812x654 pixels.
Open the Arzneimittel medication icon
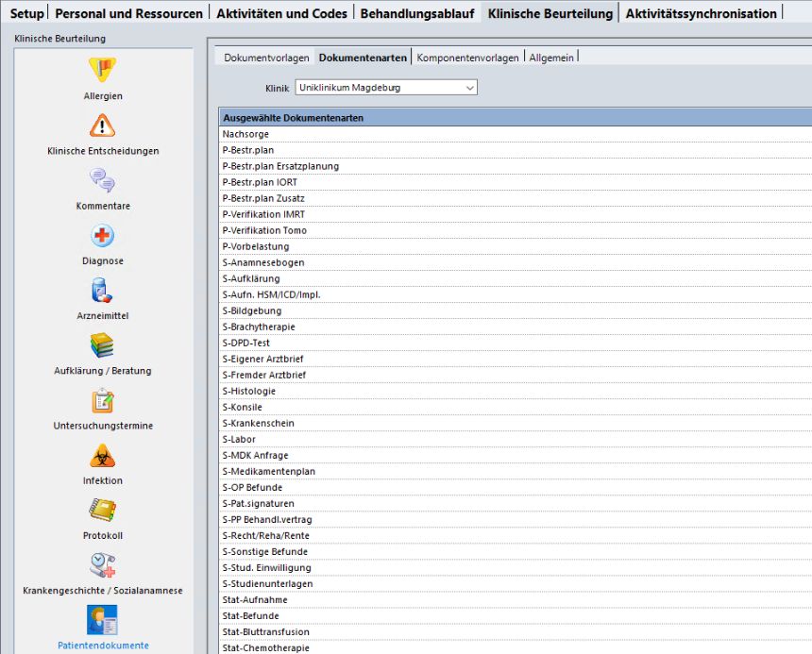(x=102, y=291)
